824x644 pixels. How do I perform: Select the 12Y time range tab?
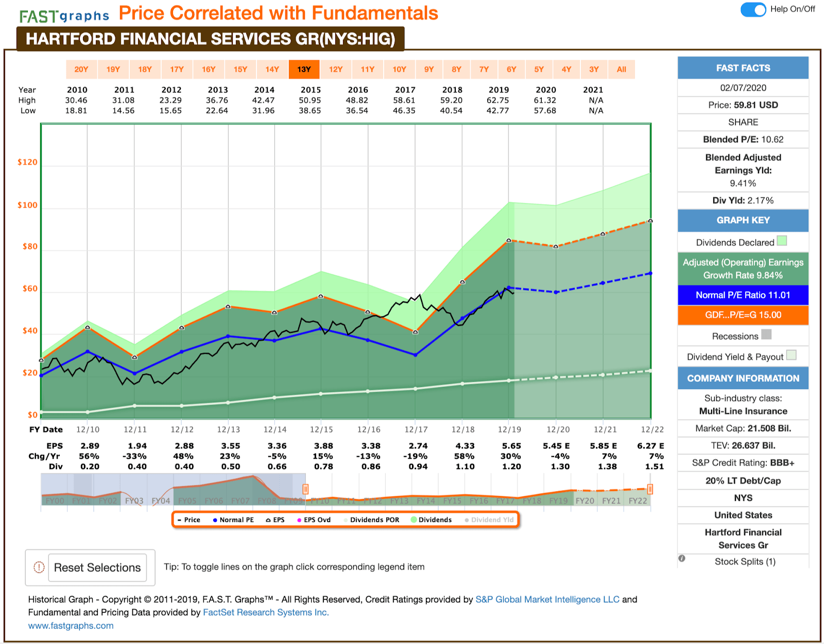pyautogui.click(x=336, y=69)
